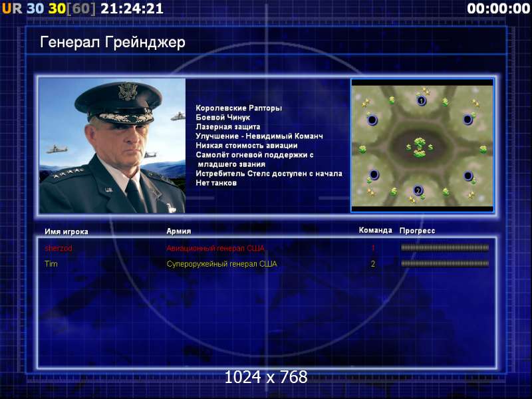Click the 21:24:21 clock overlay
The width and height of the screenshot is (532, 399).
pos(132,9)
